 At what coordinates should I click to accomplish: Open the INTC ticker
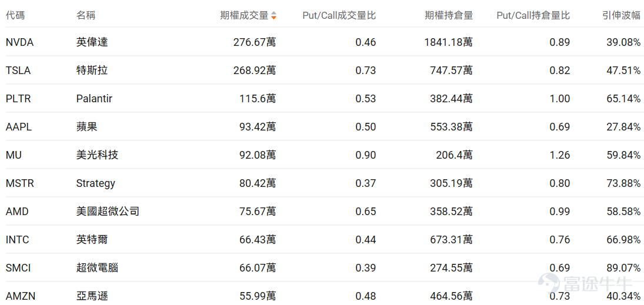point(18,239)
